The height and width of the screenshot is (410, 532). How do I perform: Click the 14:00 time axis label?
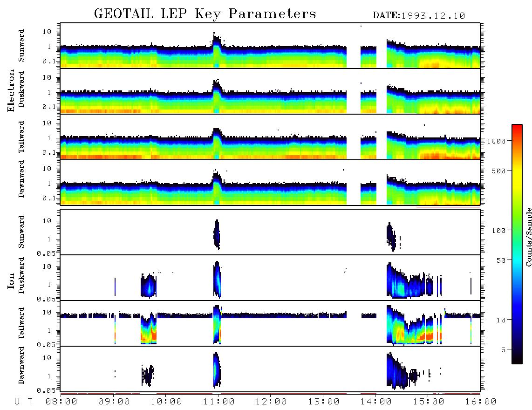[376, 402]
